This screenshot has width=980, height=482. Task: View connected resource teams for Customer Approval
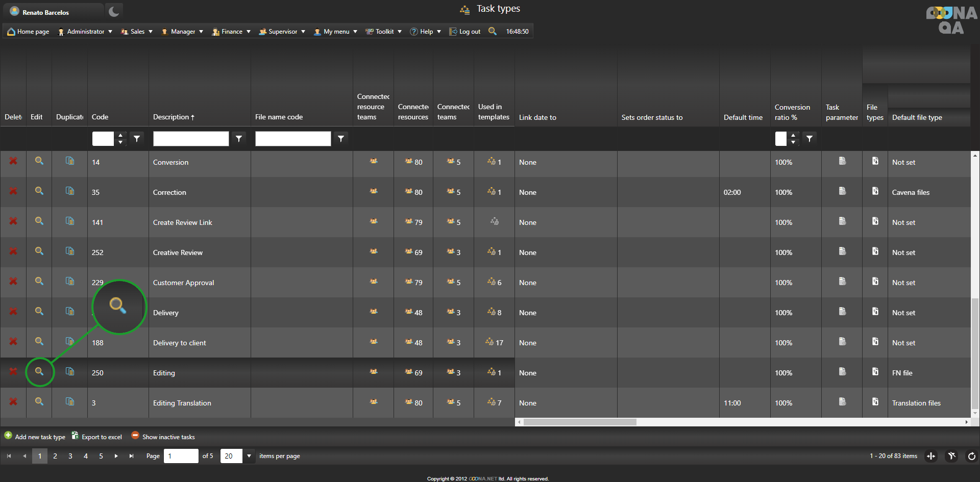tap(374, 282)
